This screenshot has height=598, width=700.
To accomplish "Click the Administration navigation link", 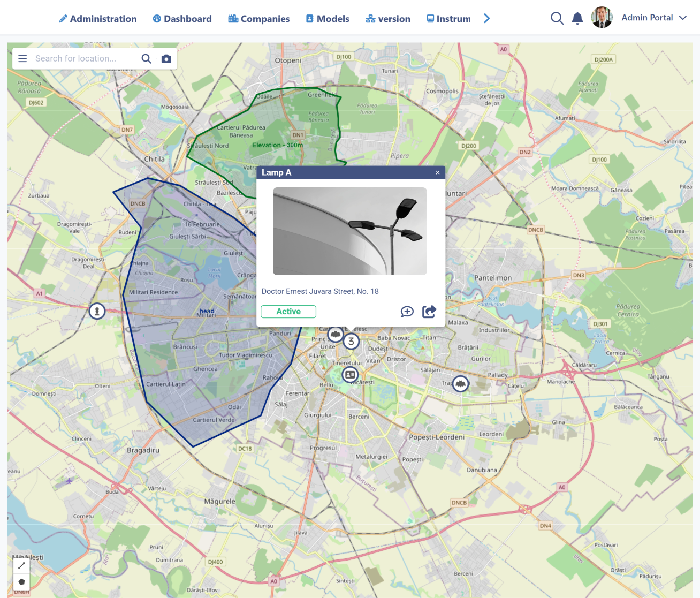I will [98, 19].
